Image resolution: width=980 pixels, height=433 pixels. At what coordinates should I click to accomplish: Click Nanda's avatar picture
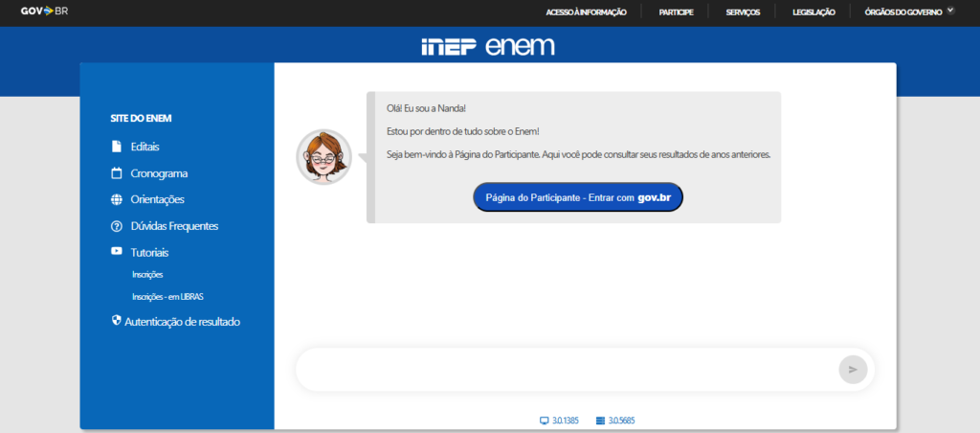[x=323, y=157]
